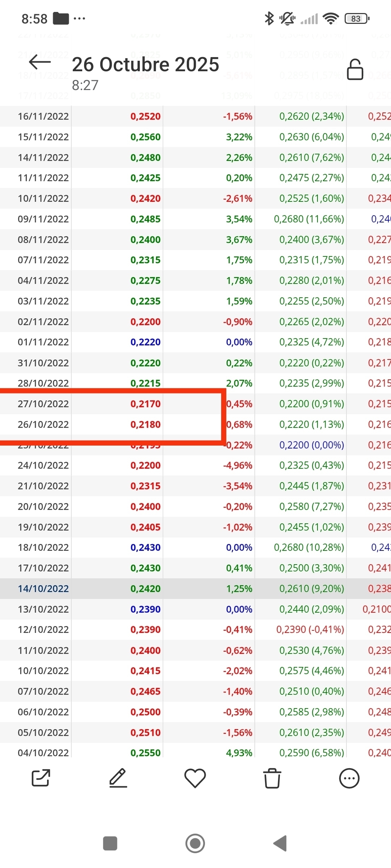
Task: Select cell 0,2445 (1,87%)
Action: (x=312, y=486)
